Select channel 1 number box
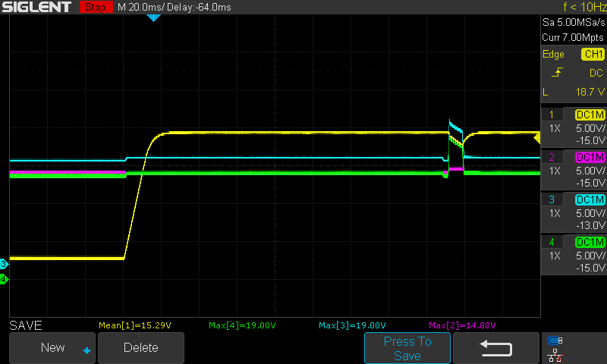607x364 pixels. pos(552,115)
